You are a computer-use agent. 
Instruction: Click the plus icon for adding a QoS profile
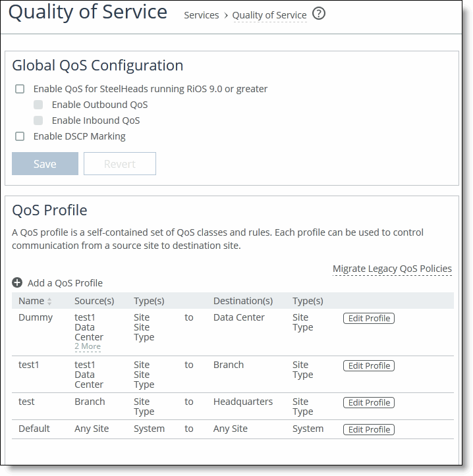[x=17, y=283]
